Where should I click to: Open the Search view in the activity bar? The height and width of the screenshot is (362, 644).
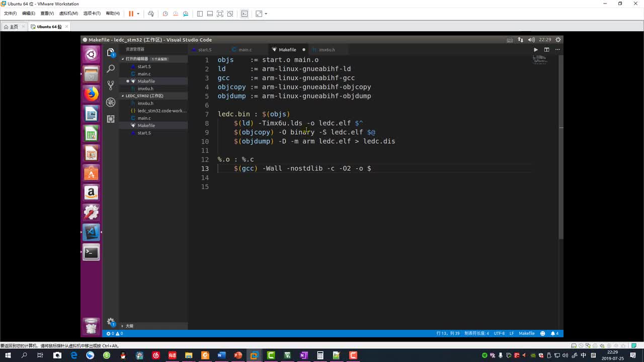111,69
